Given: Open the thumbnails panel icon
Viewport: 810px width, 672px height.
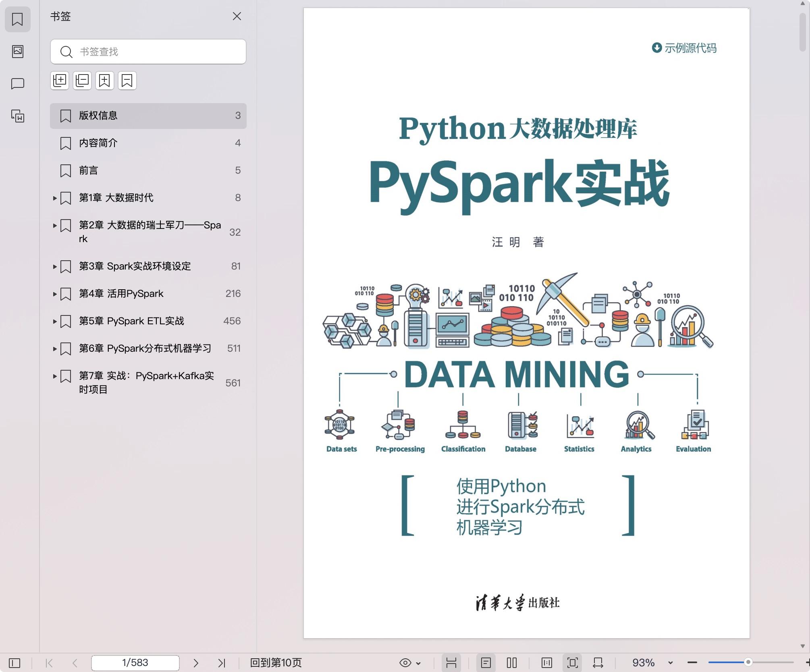Looking at the screenshot, I should tap(17, 51).
